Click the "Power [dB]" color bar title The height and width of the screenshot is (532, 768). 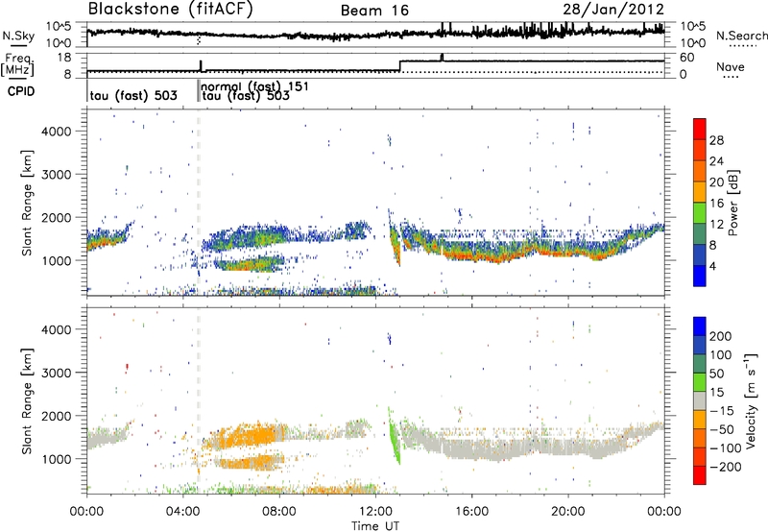click(x=733, y=203)
